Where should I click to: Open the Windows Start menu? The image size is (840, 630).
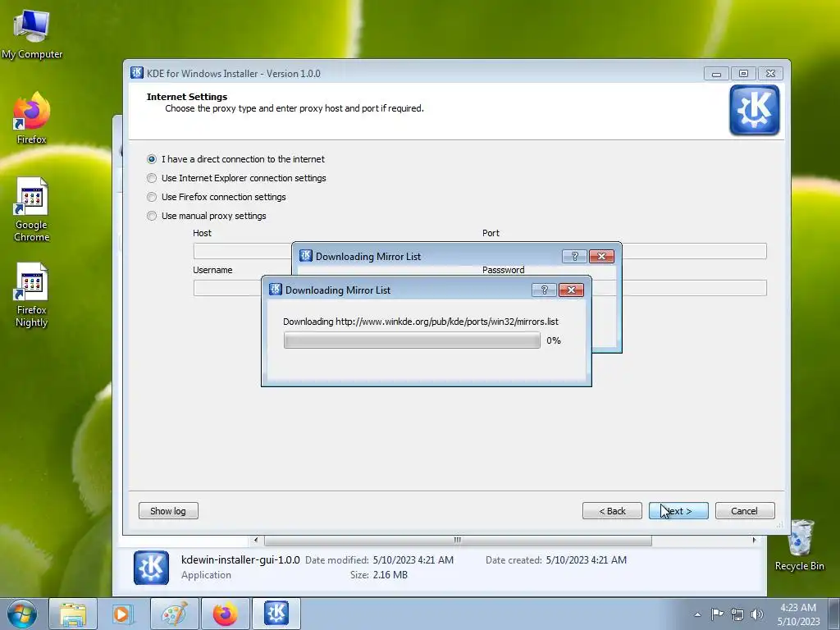coord(22,614)
